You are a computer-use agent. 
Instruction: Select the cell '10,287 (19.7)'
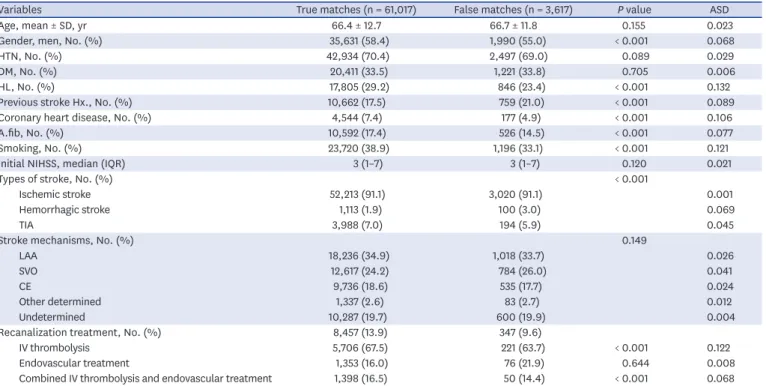(x=357, y=317)
